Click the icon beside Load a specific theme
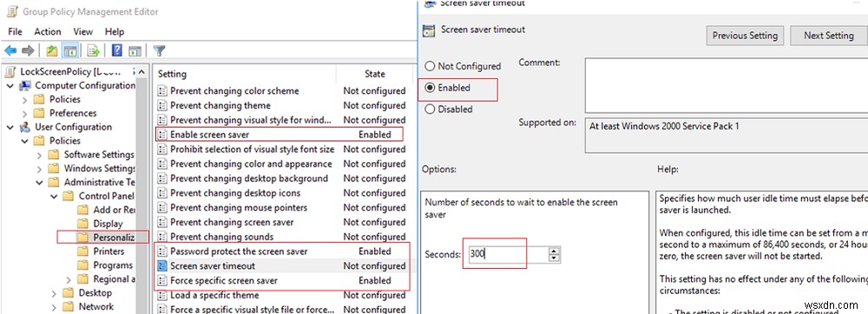 click(x=162, y=295)
